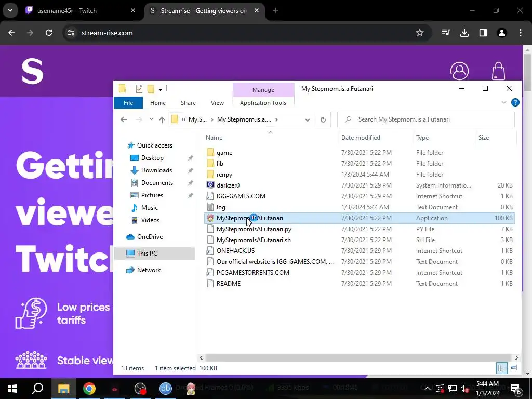Click the horizontal scrollbar in Explorer

pos(358,357)
